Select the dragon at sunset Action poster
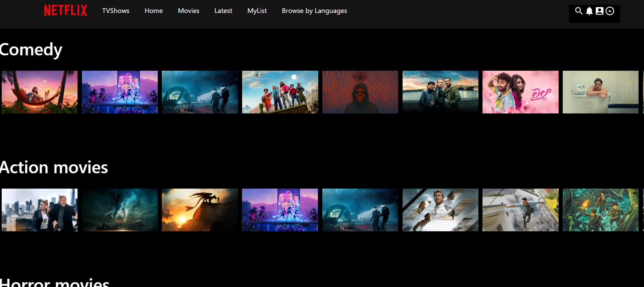Screen dimensions: 644x287 [200, 210]
